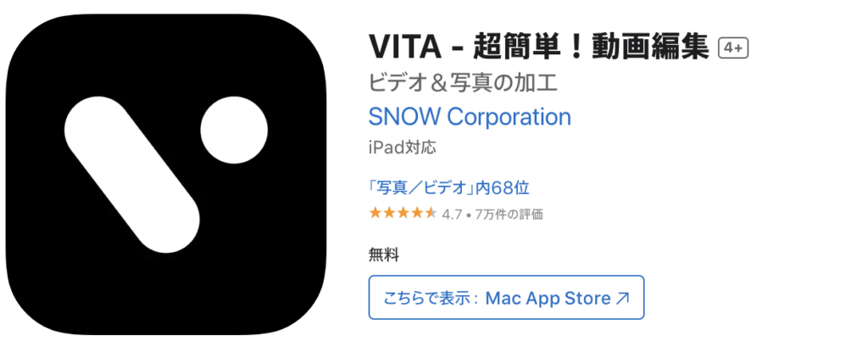Viewport: 868px width, 363px height.
Task: Click the iPad対応 compatibility label
Action: [403, 148]
